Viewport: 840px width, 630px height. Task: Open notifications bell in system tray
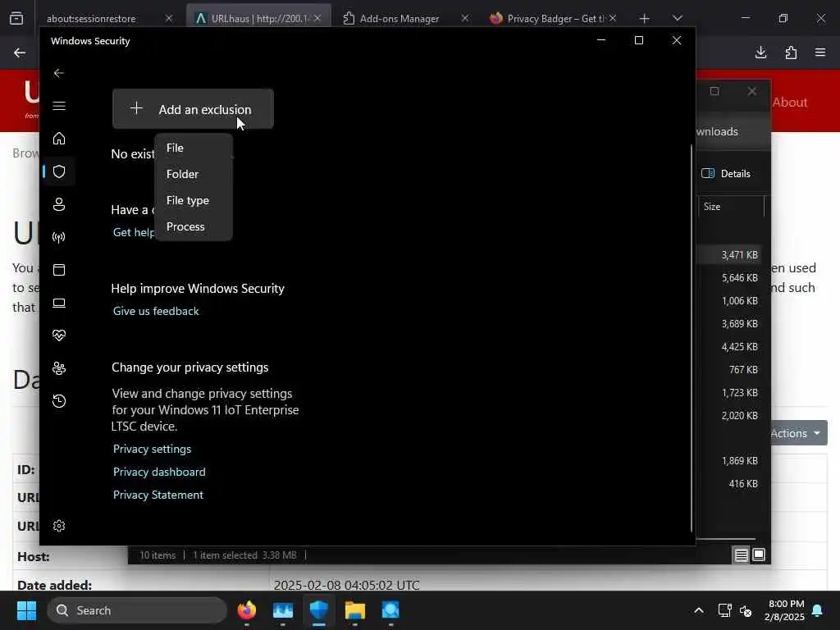tap(818, 610)
